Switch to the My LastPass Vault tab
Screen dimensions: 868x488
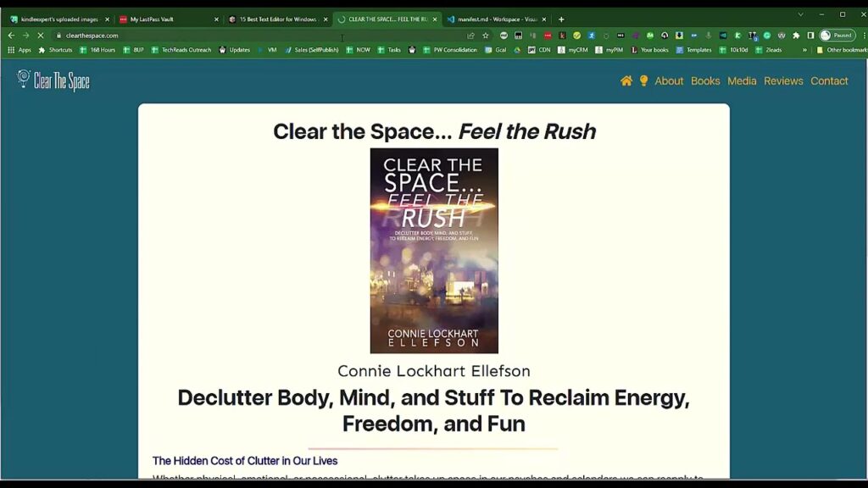(x=165, y=19)
